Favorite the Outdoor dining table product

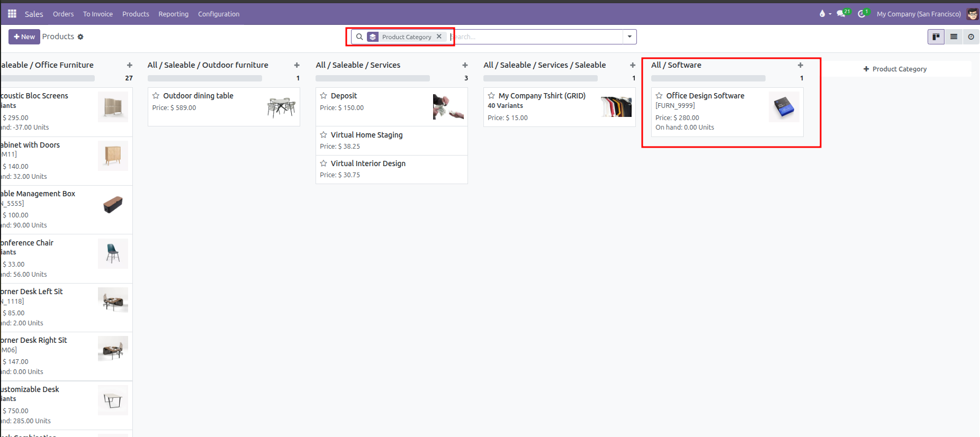(156, 96)
